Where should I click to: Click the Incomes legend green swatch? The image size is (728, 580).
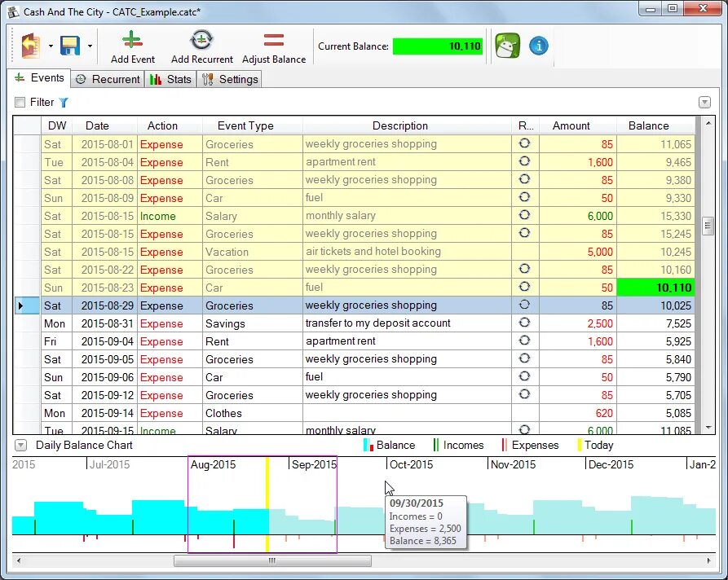(x=435, y=446)
